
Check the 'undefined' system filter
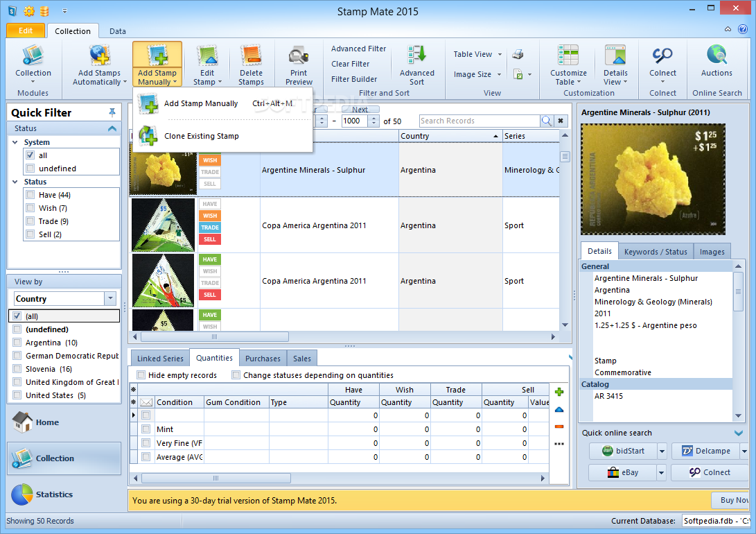[x=30, y=169]
